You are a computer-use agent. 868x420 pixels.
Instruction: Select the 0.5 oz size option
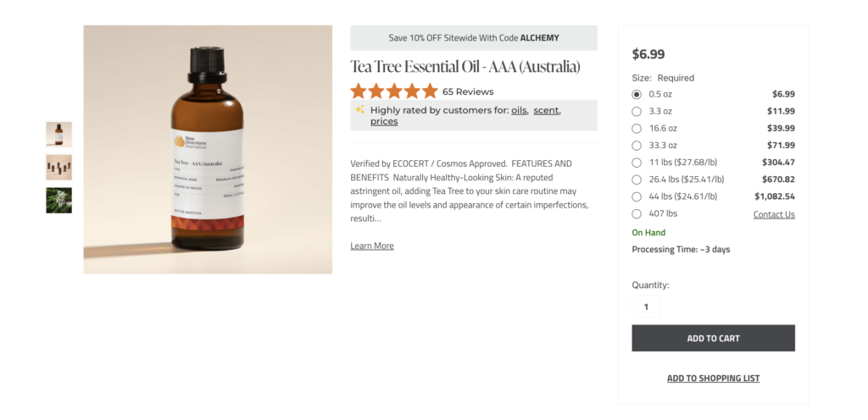click(x=637, y=94)
